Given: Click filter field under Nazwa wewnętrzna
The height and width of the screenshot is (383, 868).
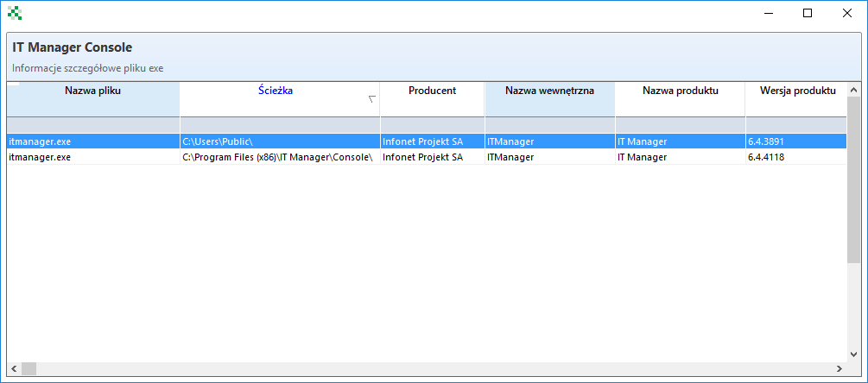Looking at the screenshot, I should (x=549, y=125).
